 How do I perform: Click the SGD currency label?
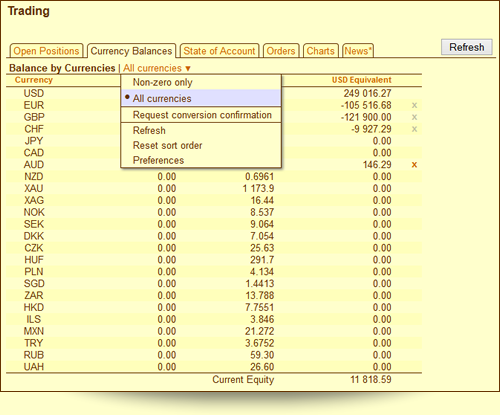tap(34, 284)
